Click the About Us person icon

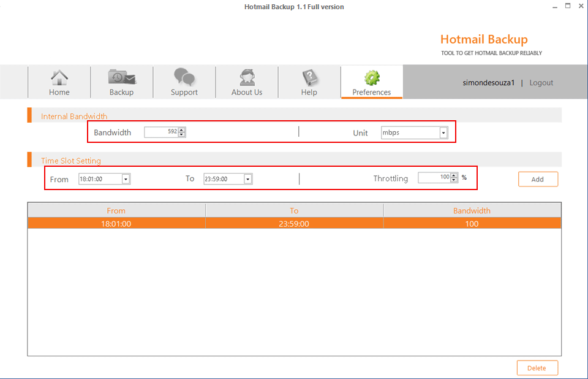(247, 77)
